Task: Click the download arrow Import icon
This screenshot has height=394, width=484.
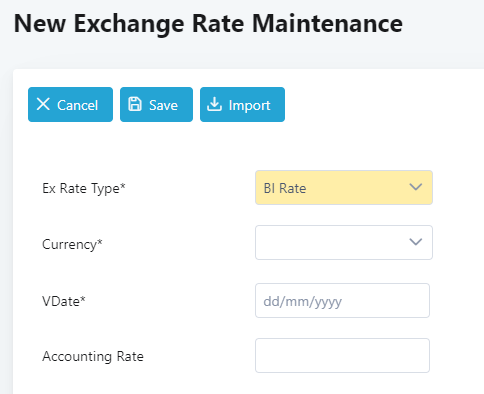Action: [214, 104]
